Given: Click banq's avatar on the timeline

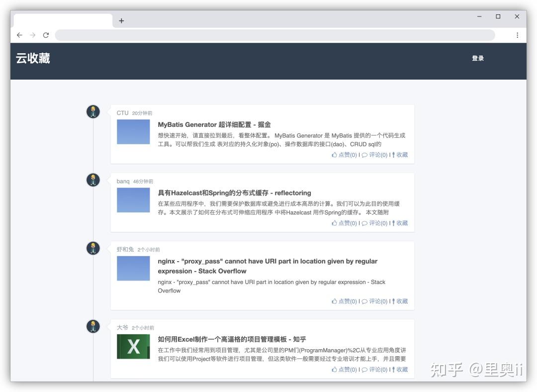Looking at the screenshot, I should click(93, 180).
